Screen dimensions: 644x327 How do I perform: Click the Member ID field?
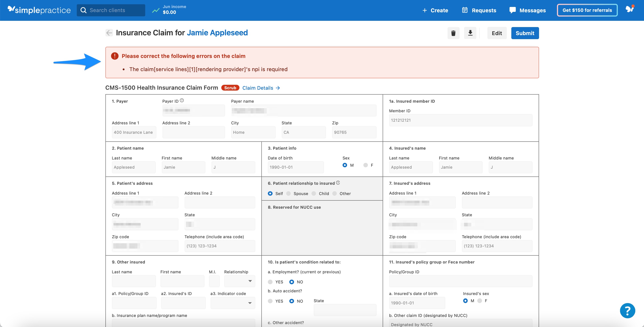(x=461, y=120)
